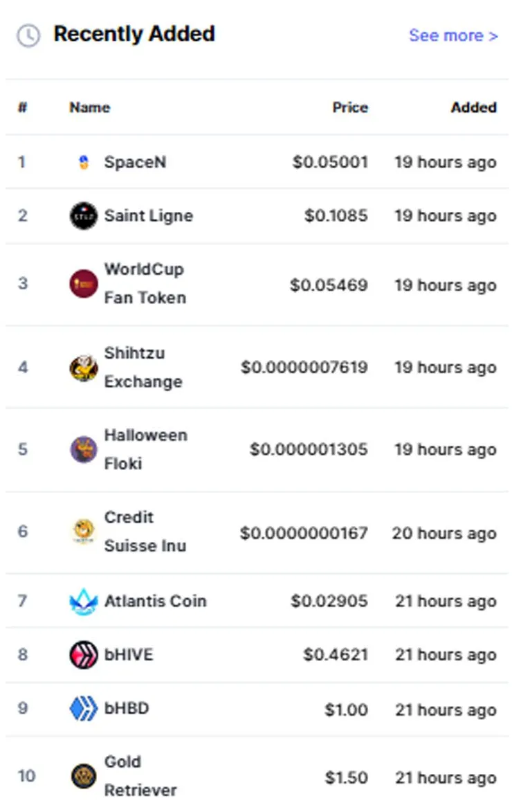Open the See more link
Image resolution: width=512 pixels, height=812 pixels.
(x=453, y=35)
